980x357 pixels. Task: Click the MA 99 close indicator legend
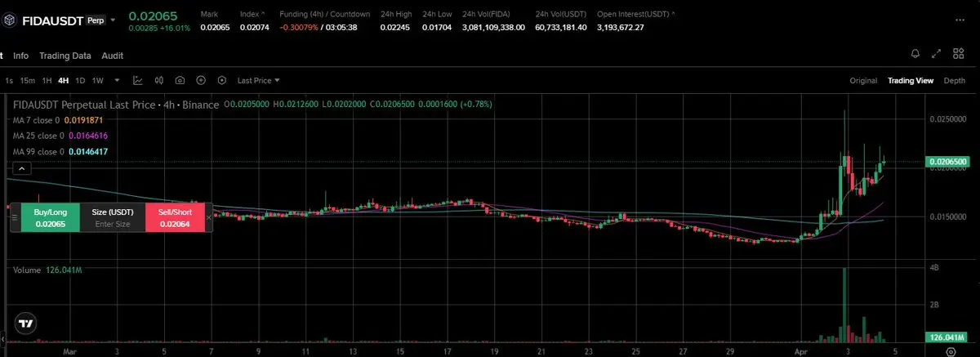pos(60,152)
